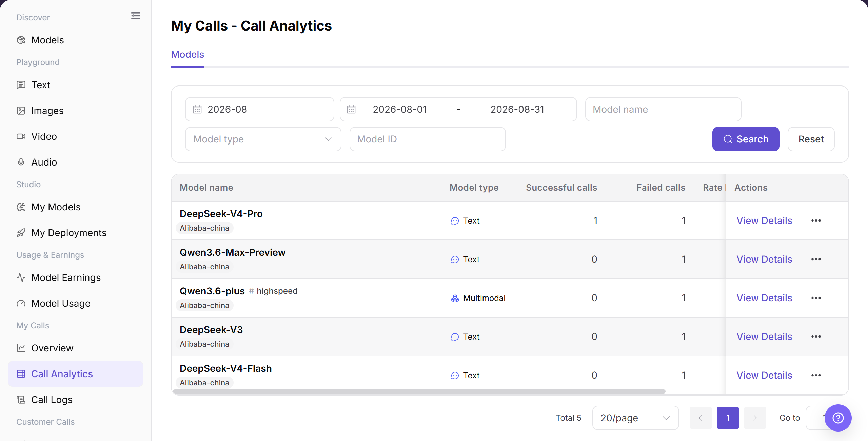
Task: Select page 1 in pagination
Action: point(728,418)
